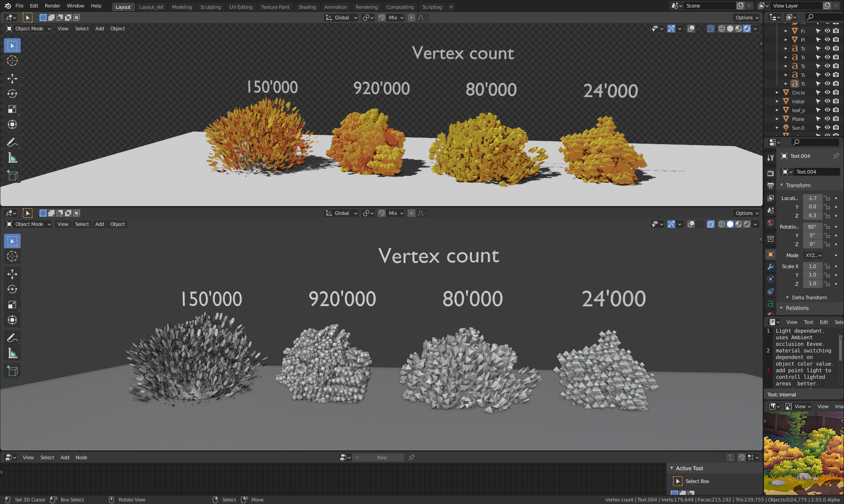Select the Move tool in upper viewport
Screen dimensions: 844x504
pos(12,79)
